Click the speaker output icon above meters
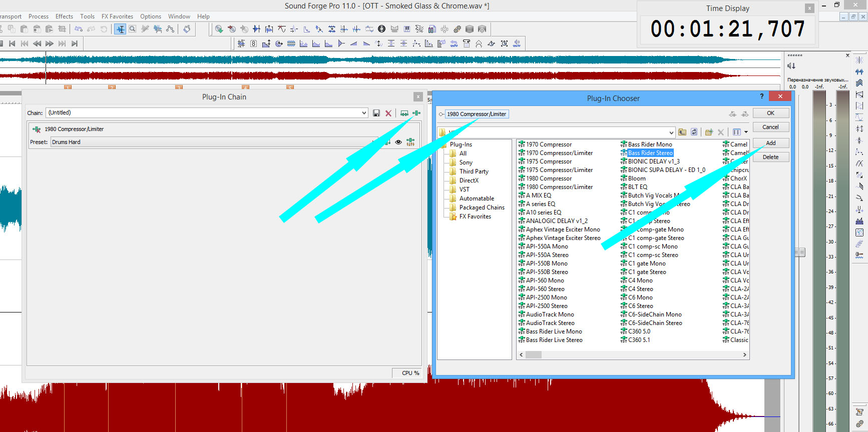The width and height of the screenshot is (868, 432). tap(791, 66)
